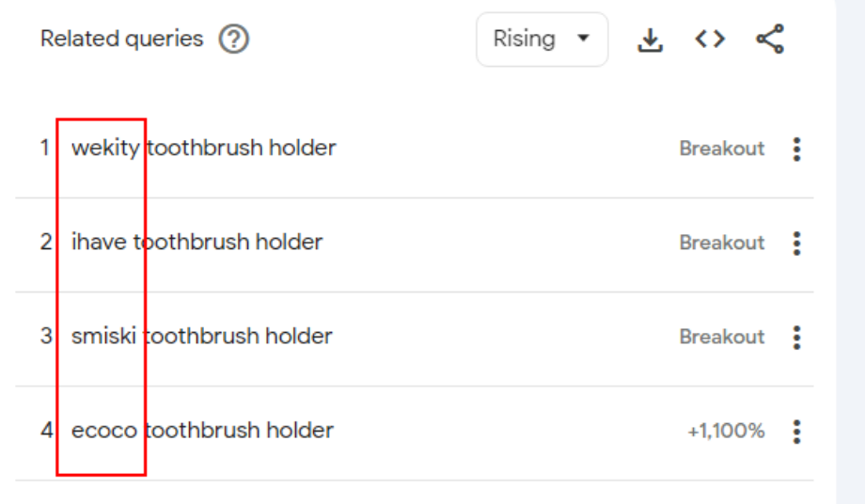Open more options for ecoco toothbrush holder

796,432
